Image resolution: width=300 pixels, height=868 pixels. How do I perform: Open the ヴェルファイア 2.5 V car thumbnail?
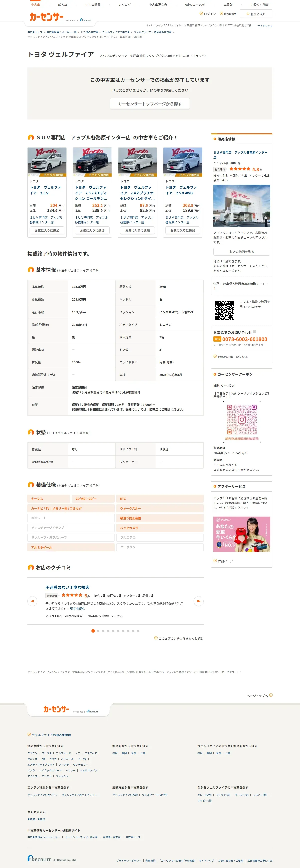coord(47,162)
